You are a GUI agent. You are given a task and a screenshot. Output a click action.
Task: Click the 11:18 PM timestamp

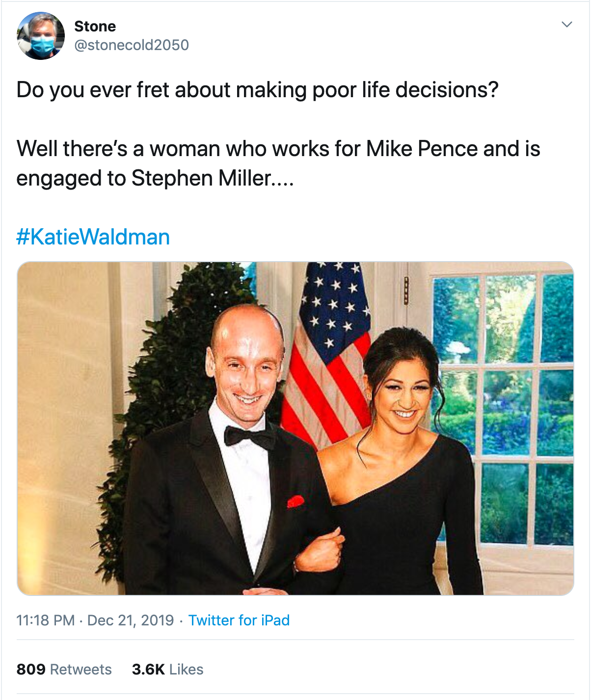46,620
